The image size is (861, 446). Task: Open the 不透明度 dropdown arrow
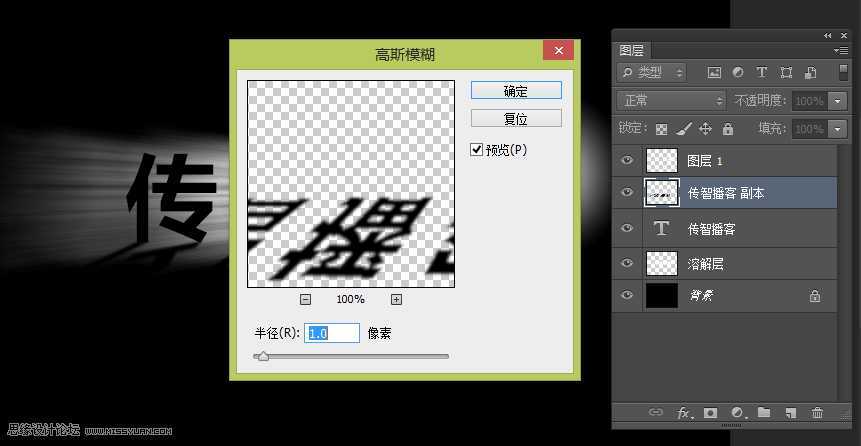[x=837, y=101]
